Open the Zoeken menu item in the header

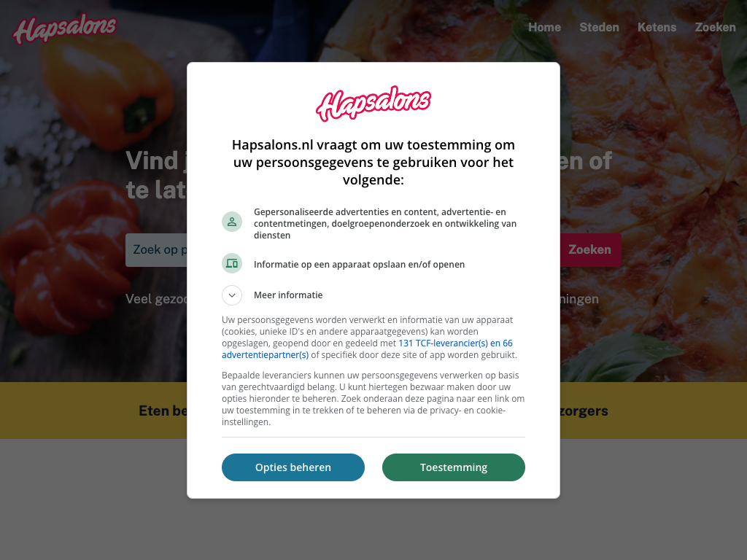pyautogui.click(x=715, y=28)
